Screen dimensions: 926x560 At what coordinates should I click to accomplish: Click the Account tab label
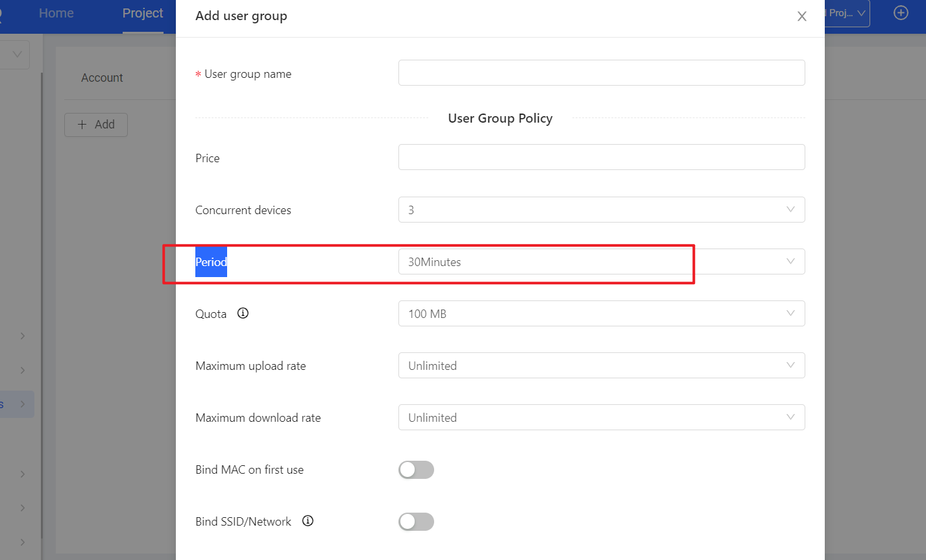[102, 78]
